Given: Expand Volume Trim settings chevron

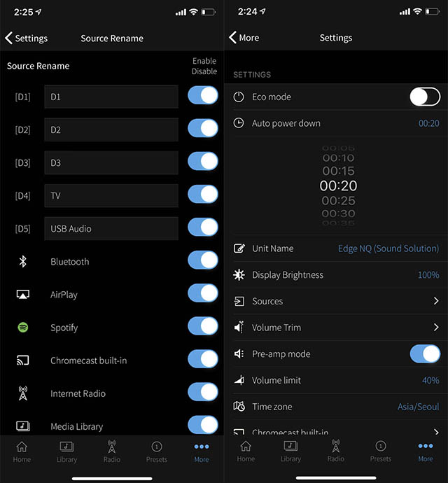Looking at the screenshot, I should point(435,328).
